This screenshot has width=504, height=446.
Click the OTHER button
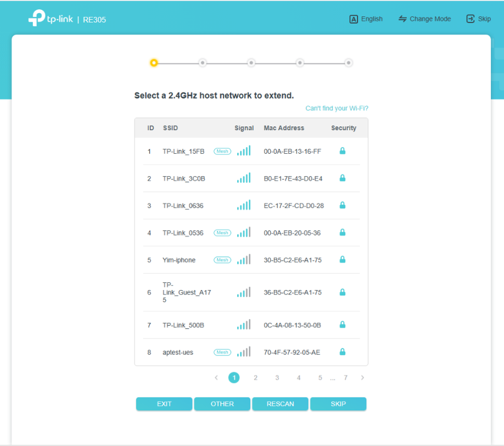tap(222, 404)
